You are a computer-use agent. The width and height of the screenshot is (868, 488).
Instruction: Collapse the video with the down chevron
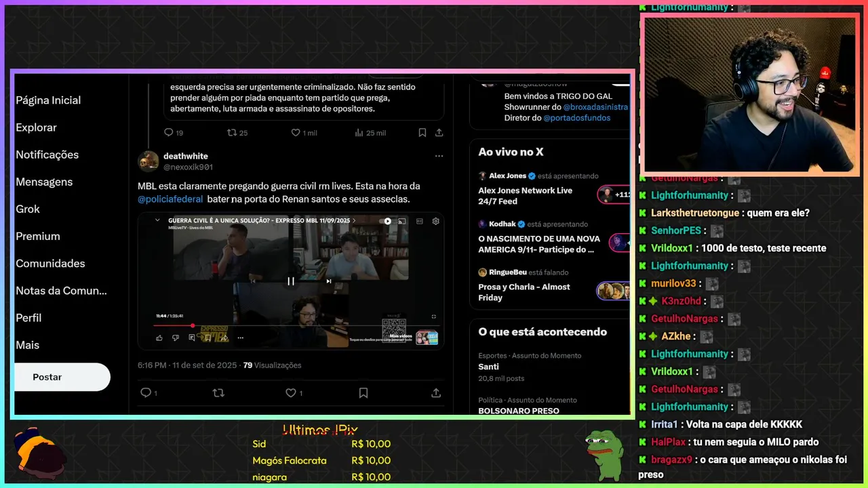click(157, 220)
